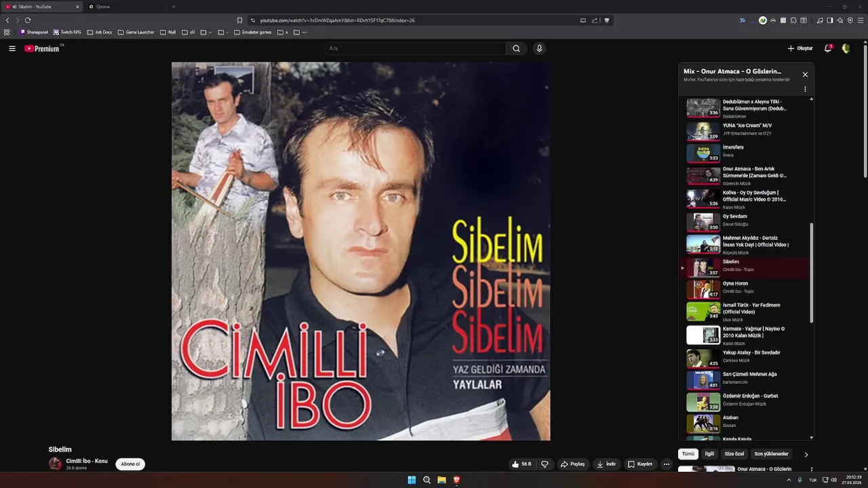Open a new browser tab

pos(174,7)
